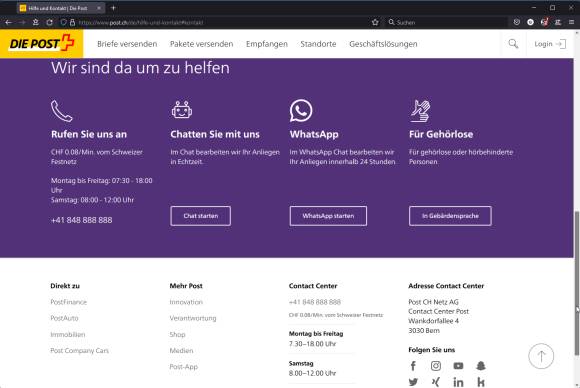Reload the page with refresh icon
580x388 pixels.
coord(49,22)
